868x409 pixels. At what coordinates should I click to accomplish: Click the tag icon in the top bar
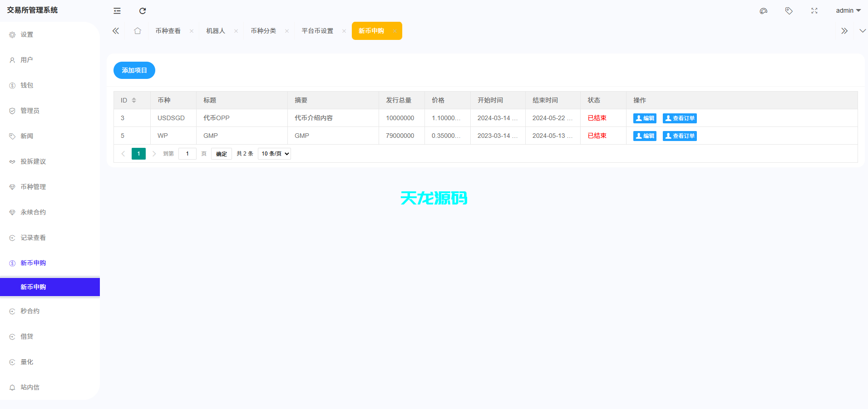789,10
